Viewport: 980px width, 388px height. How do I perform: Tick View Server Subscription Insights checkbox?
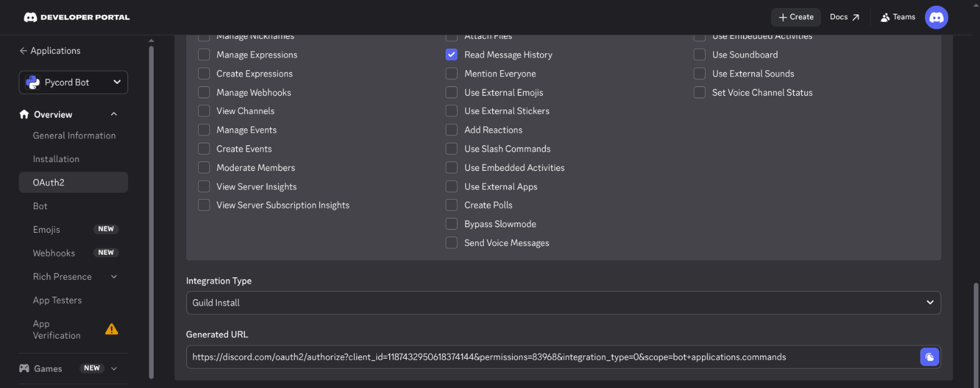pyautogui.click(x=204, y=205)
